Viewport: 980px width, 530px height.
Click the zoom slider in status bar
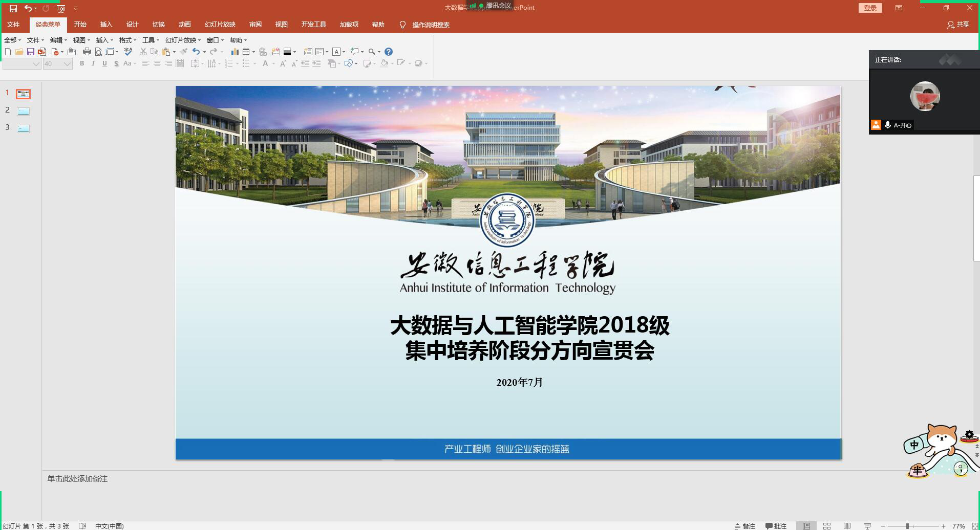[x=907, y=526]
